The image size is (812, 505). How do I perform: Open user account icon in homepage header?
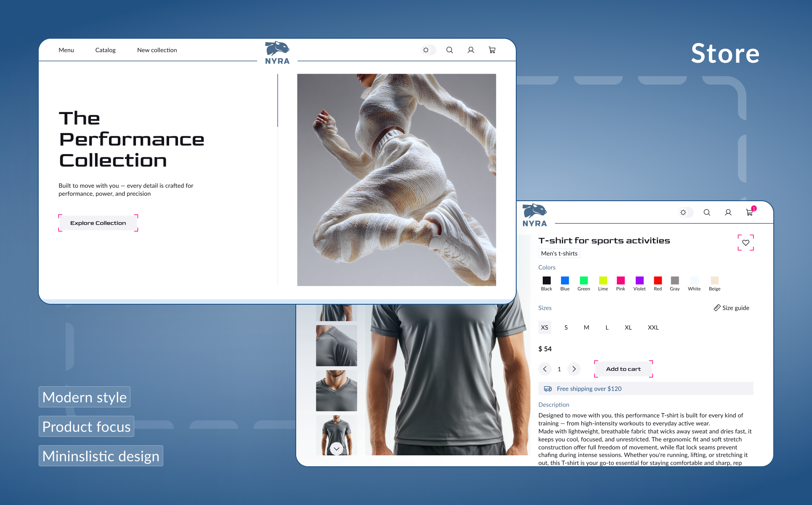pyautogui.click(x=471, y=50)
